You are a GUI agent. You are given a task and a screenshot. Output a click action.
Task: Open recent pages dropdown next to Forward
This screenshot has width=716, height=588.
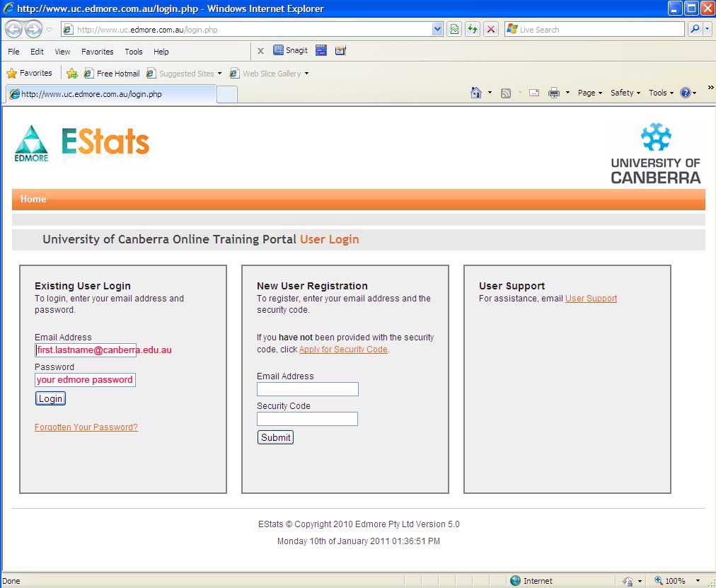(50, 30)
